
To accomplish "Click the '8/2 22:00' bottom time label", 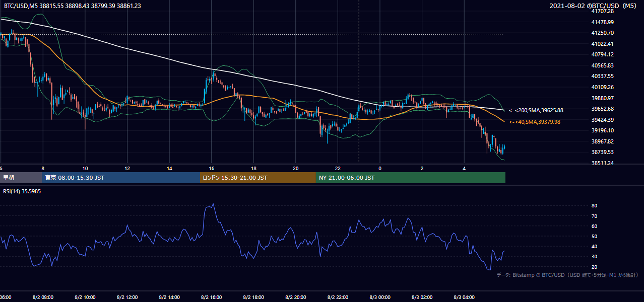I will pyautogui.click(x=338, y=297).
